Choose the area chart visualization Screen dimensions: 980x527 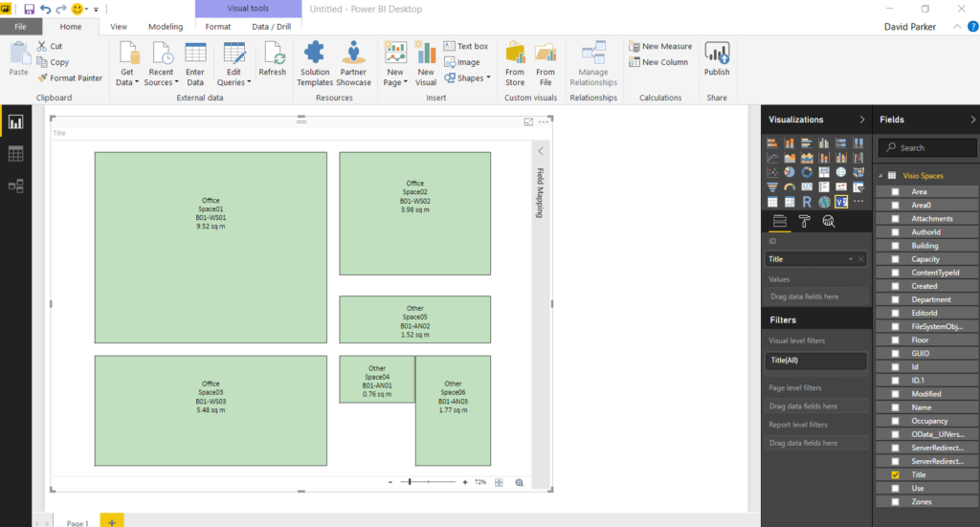pos(790,158)
